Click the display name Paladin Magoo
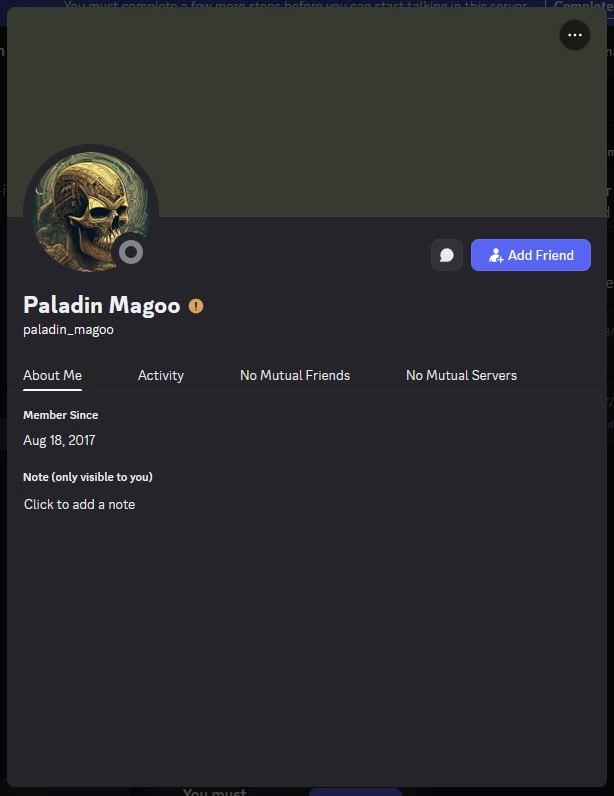Viewport: 614px width, 796px height. (x=102, y=306)
